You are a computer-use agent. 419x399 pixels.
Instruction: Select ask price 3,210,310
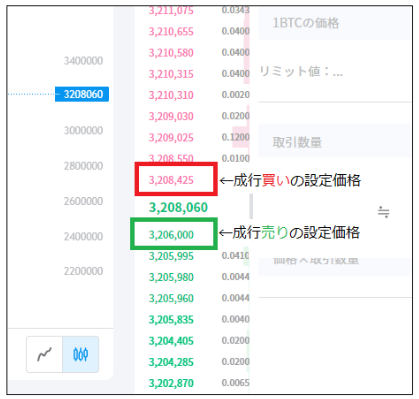pos(171,95)
